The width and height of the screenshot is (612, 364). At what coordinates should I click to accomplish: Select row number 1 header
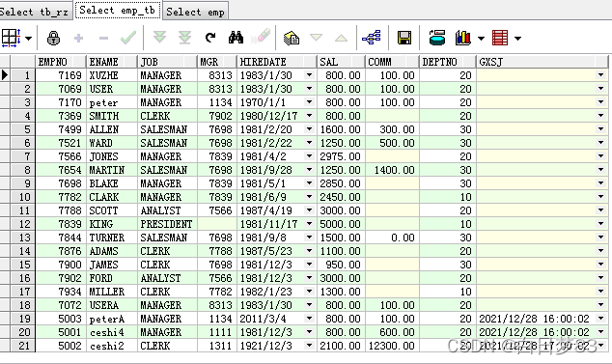tap(22, 75)
